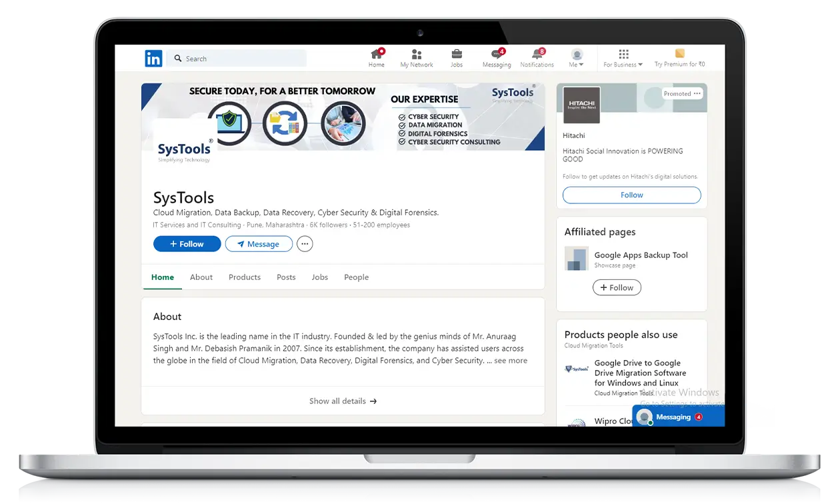Image resolution: width=840 pixels, height=504 pixels.
Task: Open Google Apps Backup Tool page
Action: coord(641,255)
